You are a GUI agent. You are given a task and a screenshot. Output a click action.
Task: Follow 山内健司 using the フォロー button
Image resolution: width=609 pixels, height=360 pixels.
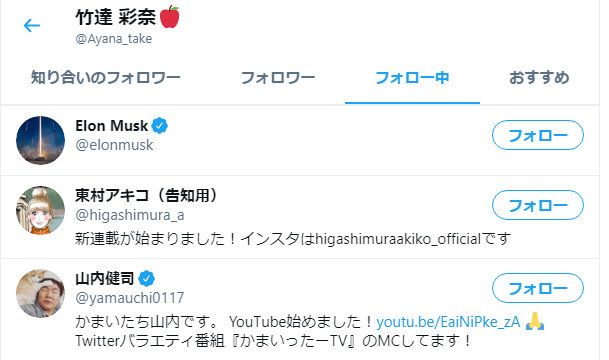[538, 288]
